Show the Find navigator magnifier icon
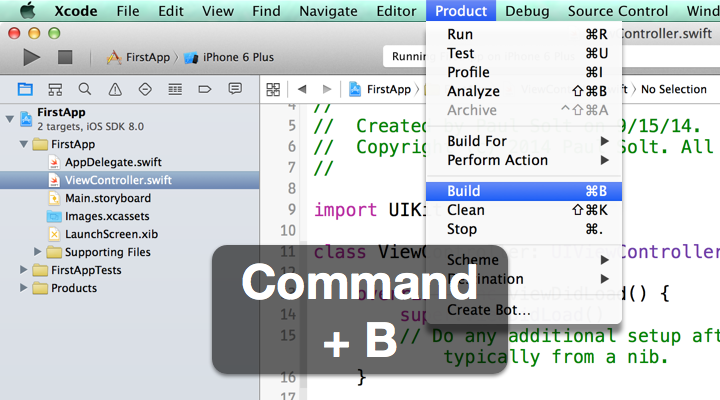 pos(85,89)
